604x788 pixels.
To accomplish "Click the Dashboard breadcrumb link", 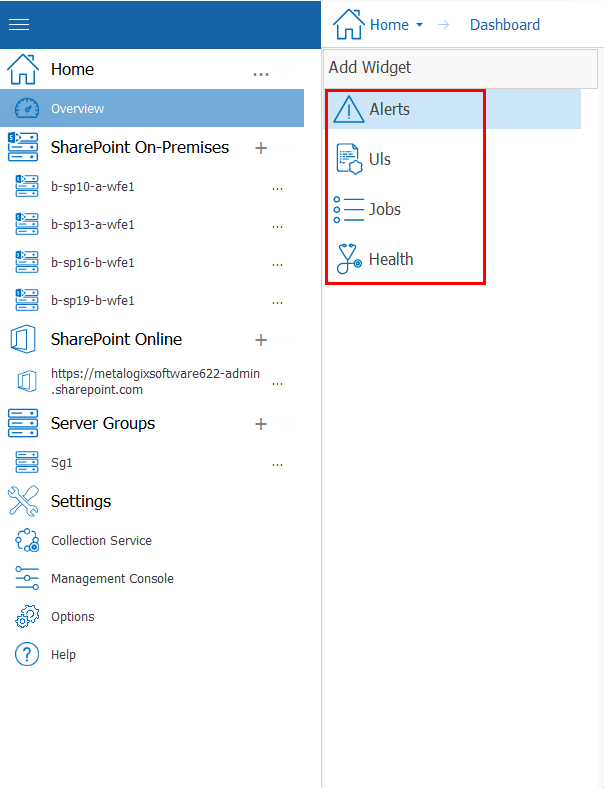I will [505, 25].
